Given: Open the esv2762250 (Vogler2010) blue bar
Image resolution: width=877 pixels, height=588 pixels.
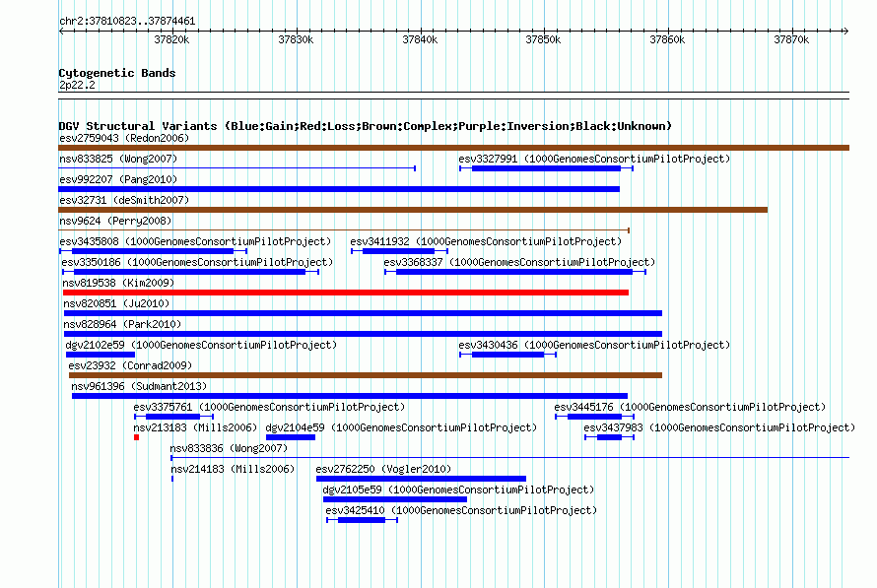Looking at the screenshot, I should click(421, 479).
